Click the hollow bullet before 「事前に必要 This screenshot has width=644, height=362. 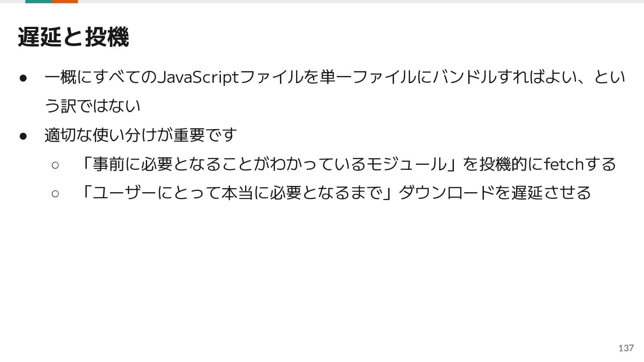55,165
